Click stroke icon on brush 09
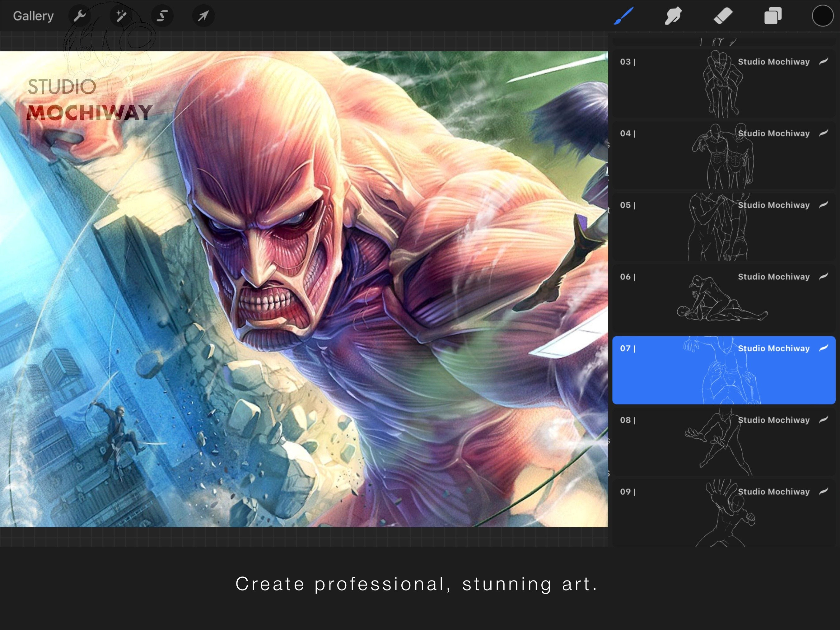840x630 pixels. pos(823,491)
